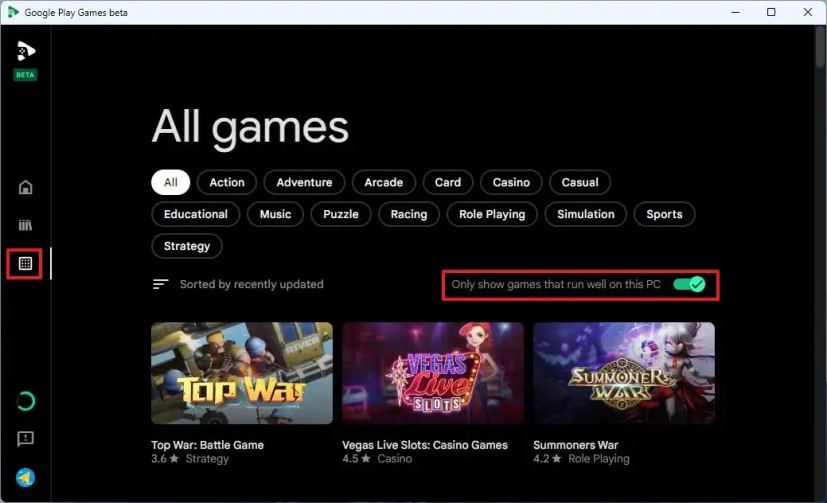Click the loading progress circle icon
Screen dimensions: 827x503
[25, 401]
